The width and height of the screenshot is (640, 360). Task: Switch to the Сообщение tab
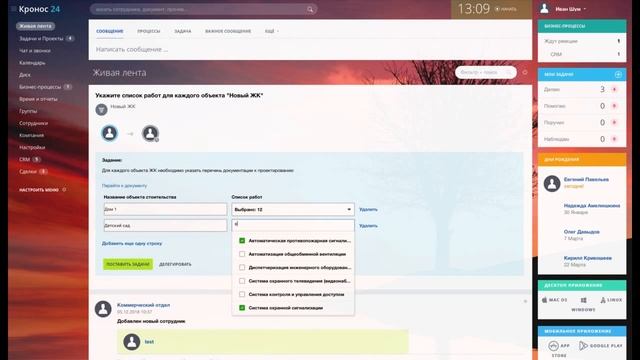109,31
